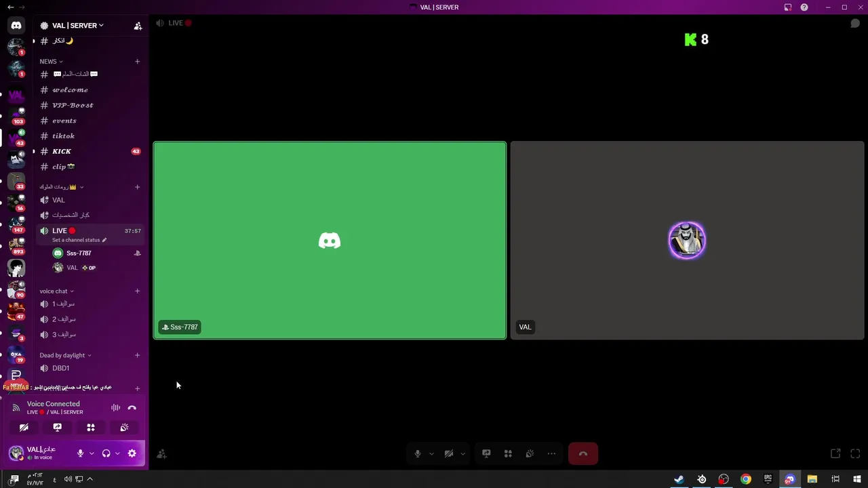Screen dimensions: 868x488
Task: Share screen from call control bar
Action: (486, 453)
